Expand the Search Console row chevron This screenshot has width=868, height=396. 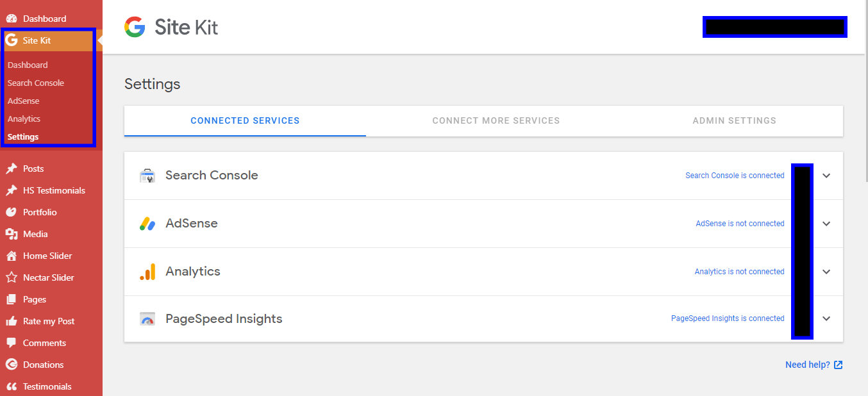(826, 176)
